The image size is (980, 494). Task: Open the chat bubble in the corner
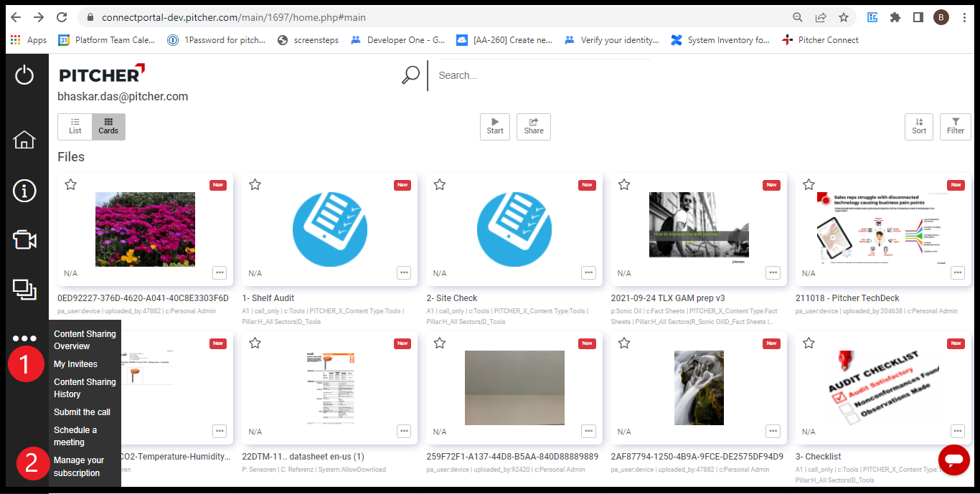[x=954, y=460]
